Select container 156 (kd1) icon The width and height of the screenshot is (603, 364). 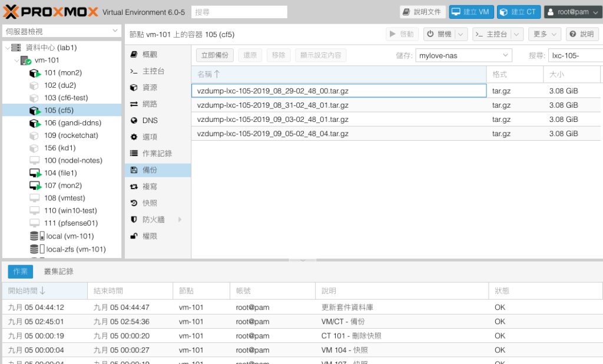[x=34, y=148]
